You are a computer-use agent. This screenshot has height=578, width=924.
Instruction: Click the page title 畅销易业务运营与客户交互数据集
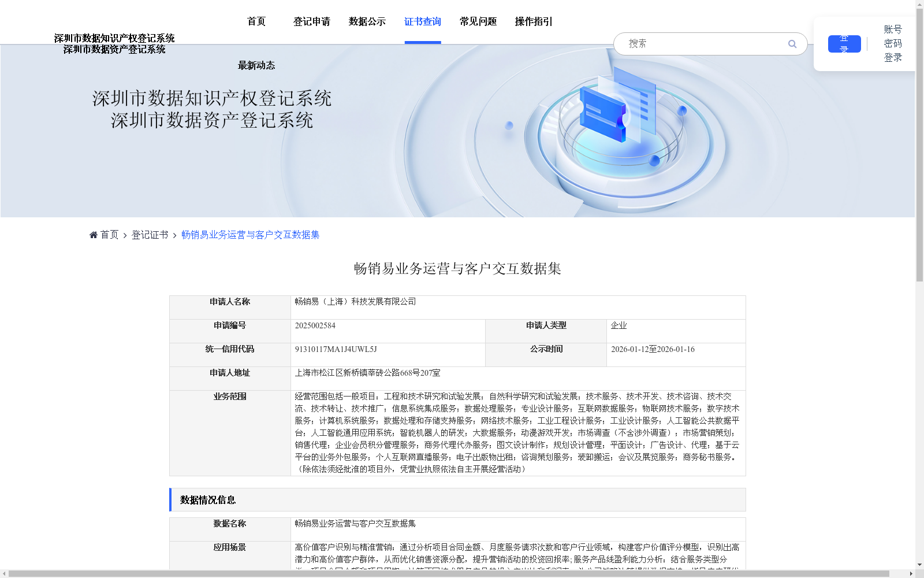(457, 269)
